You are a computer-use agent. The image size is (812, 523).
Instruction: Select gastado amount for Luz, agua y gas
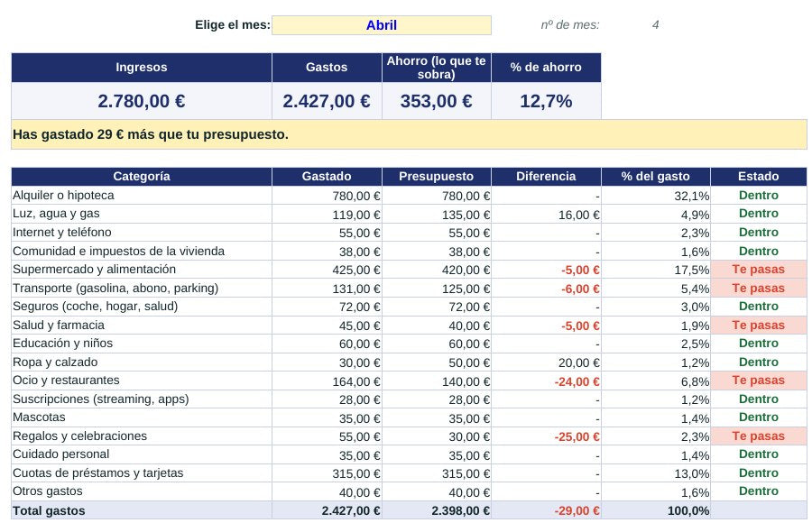(x=327, y=214)
